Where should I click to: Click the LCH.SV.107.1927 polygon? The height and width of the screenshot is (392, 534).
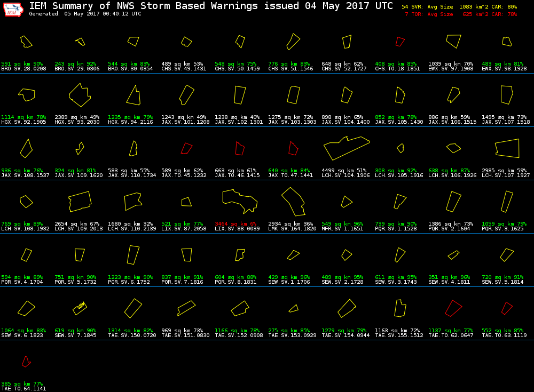coord(507,148)
